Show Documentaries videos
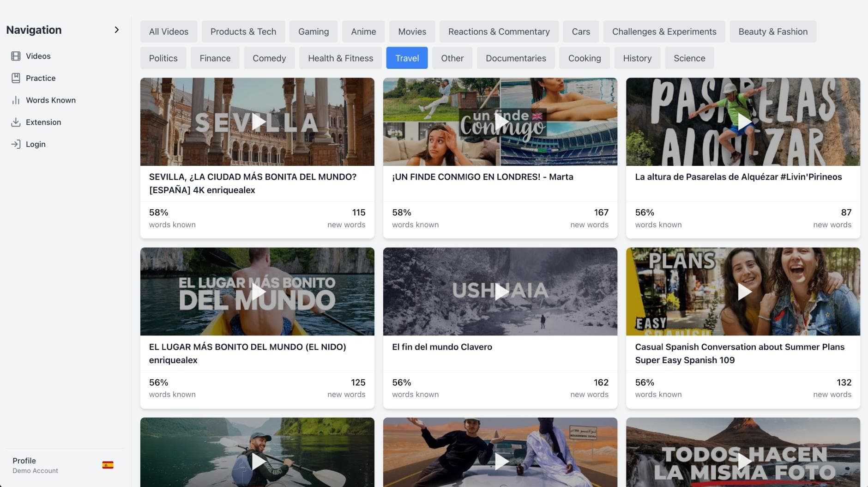868x487 pixels. click(516, 58)
